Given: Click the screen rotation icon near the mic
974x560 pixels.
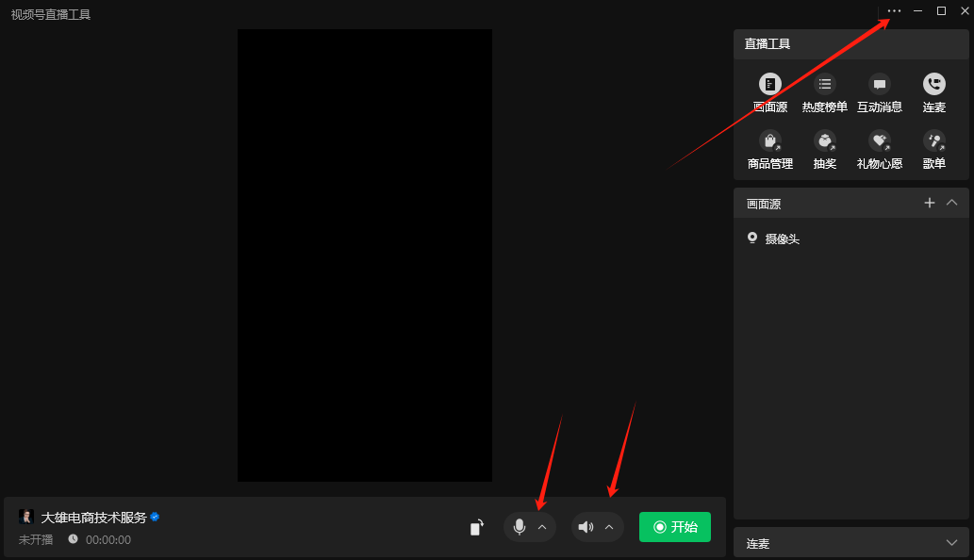Looking at the screenshot, I should pyautogui.click(x=476, y=527).
